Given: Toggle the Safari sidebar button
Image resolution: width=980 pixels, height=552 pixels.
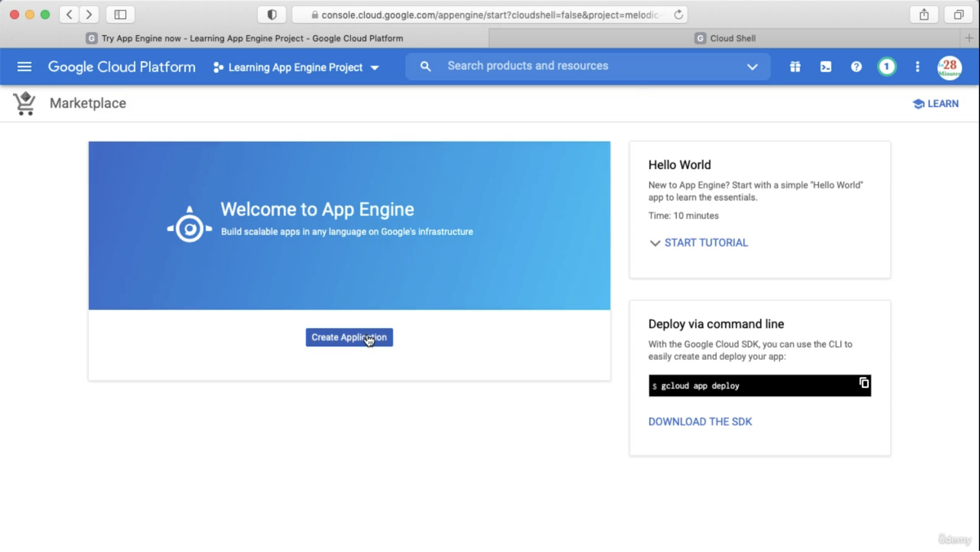Looking at the screenshot, I should (120, 14).
